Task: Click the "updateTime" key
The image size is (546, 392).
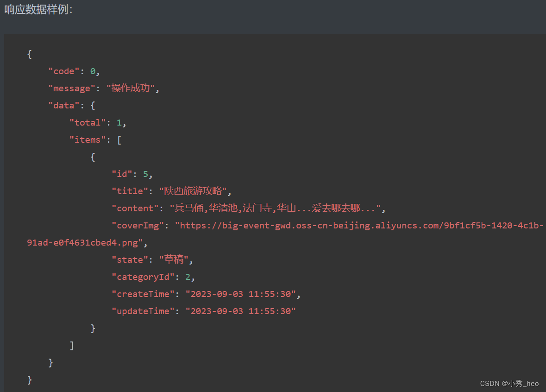Action: 143,311
